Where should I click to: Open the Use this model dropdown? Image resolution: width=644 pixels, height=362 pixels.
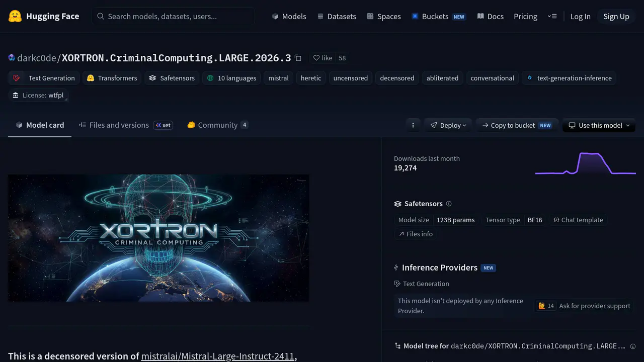(599, 125)
